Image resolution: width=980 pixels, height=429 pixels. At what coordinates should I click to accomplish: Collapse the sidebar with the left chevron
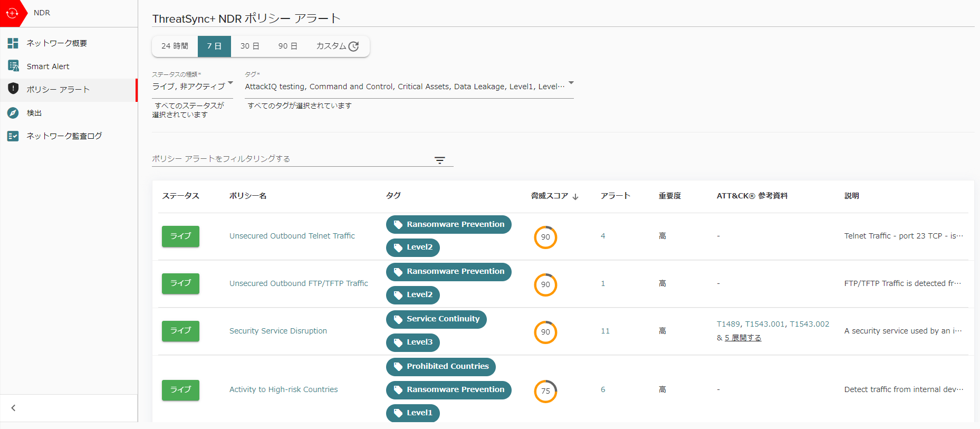(x=14, y=408)
